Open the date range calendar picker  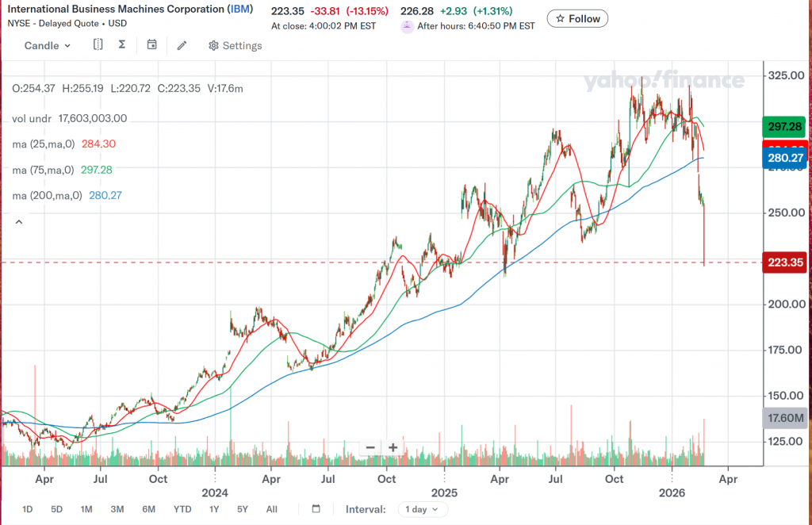tap(316, 509)
